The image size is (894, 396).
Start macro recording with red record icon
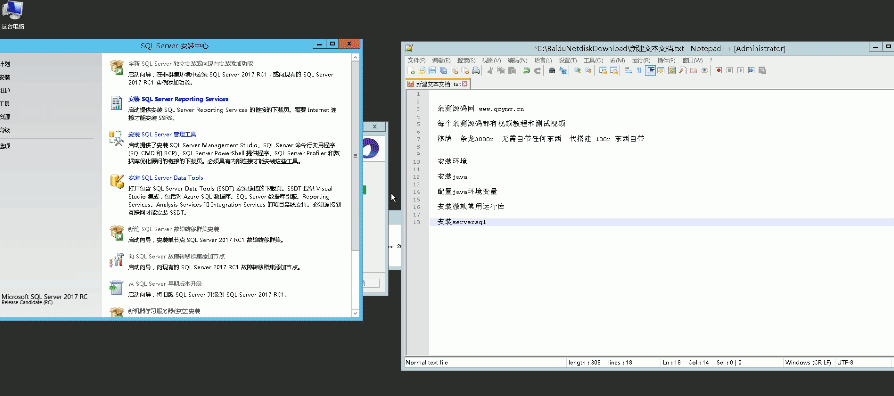coord(719,71)
